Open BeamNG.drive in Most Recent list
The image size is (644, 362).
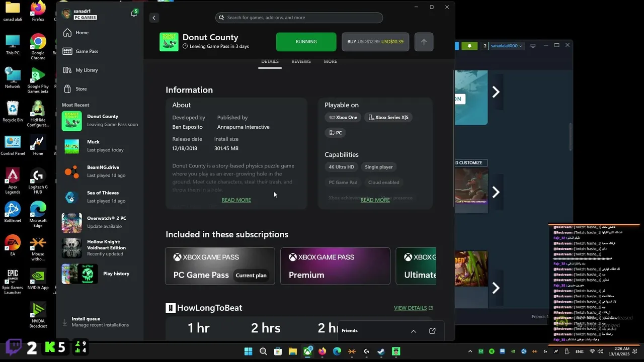(x=101, y=171)
